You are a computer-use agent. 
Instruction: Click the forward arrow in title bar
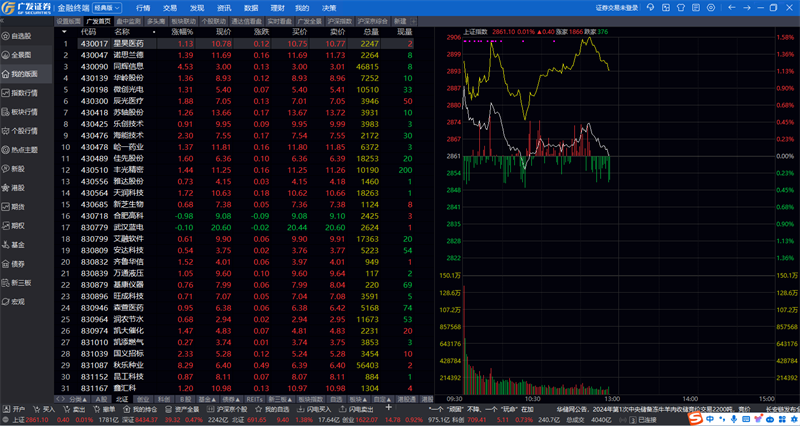pyautogui.click(x=746, y=8)
